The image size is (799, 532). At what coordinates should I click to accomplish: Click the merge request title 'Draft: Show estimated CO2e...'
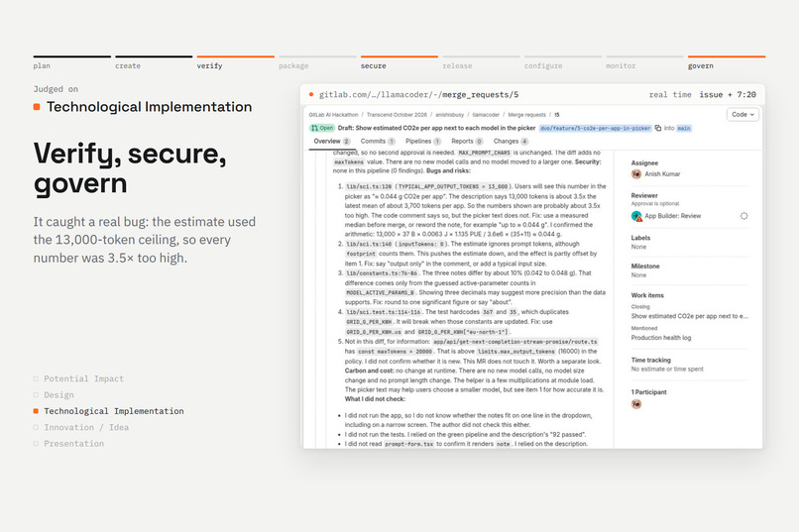[437, 128]
